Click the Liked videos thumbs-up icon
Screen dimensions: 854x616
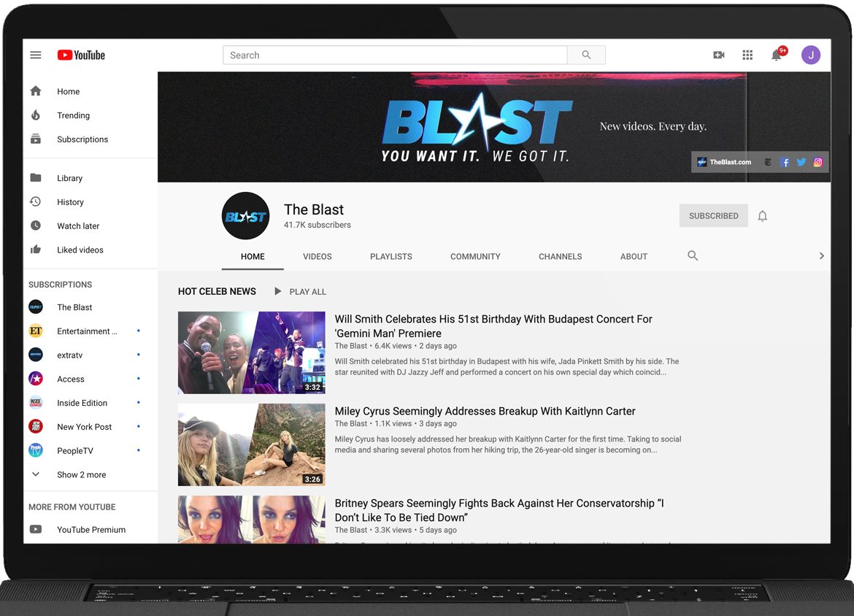(36, 250)
